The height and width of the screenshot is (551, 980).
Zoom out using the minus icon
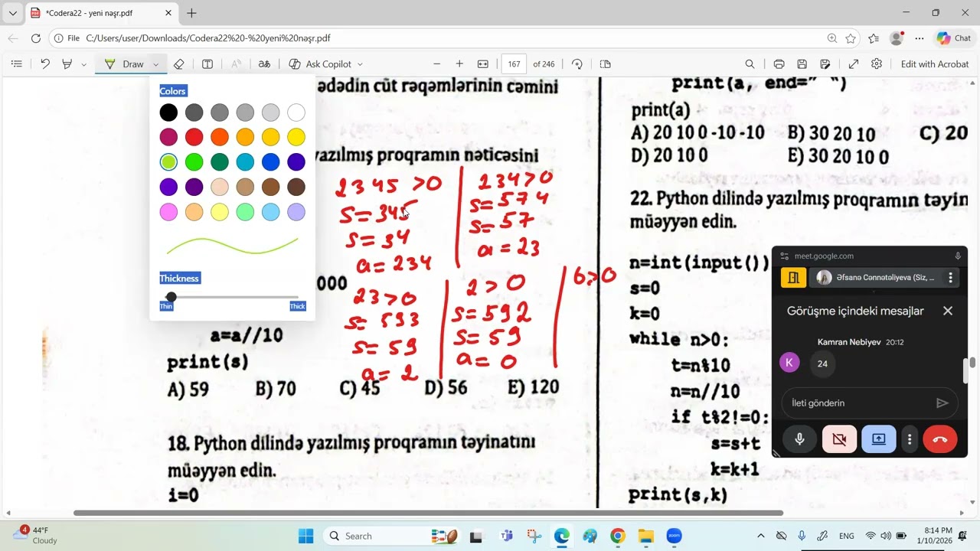coord(437,64)
